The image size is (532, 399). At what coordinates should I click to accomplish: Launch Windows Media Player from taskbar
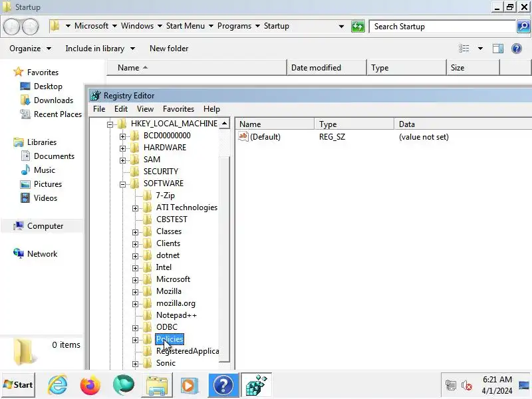point(190,385)
